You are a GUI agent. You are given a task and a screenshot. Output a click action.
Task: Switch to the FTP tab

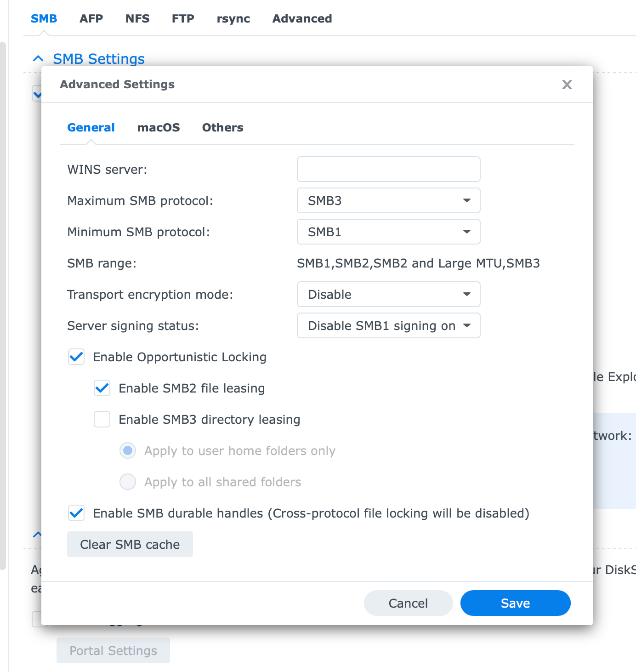click(182, 19)
